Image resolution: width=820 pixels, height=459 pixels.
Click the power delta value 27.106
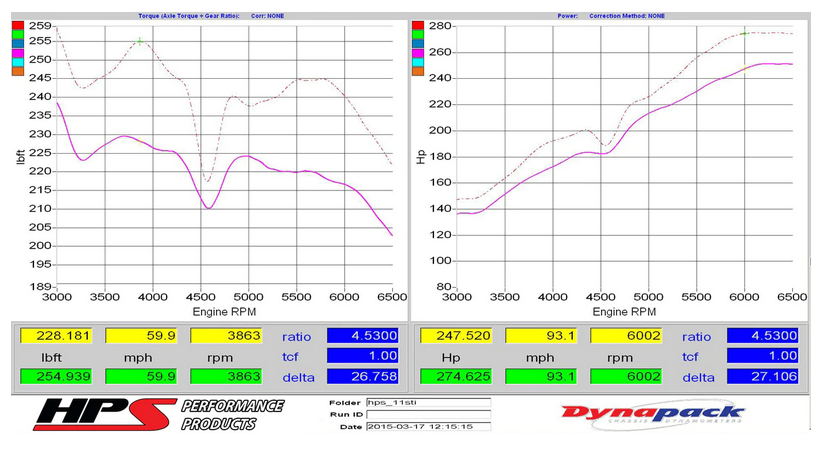coord(763,377)
